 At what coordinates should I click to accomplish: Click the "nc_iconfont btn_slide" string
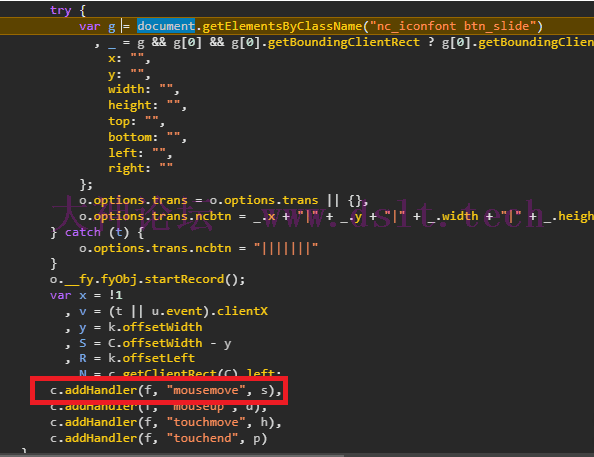tap(453, 26)
